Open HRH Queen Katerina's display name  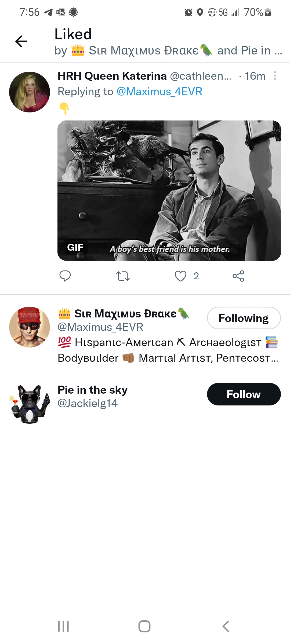(112, 76)
